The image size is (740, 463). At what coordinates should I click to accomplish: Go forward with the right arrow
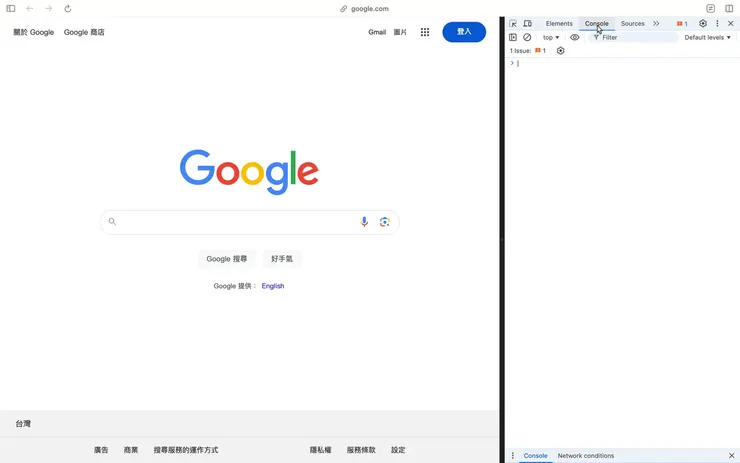49,8
